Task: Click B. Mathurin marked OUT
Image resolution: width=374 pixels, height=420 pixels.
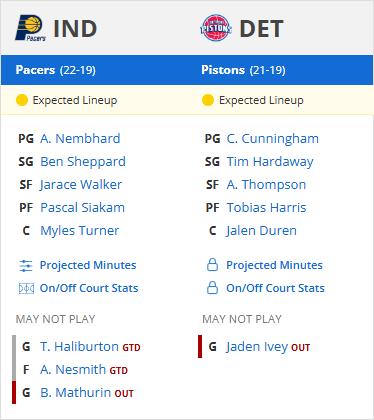Action: click(x=75, y=393)
